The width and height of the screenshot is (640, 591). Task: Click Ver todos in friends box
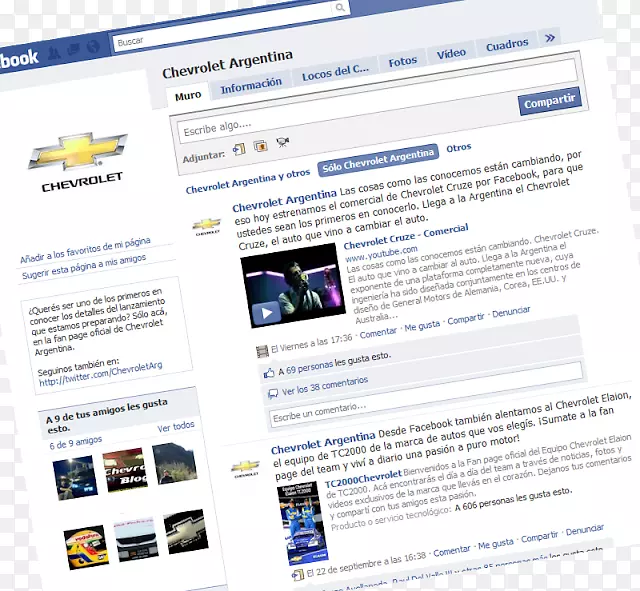point(176,427)
